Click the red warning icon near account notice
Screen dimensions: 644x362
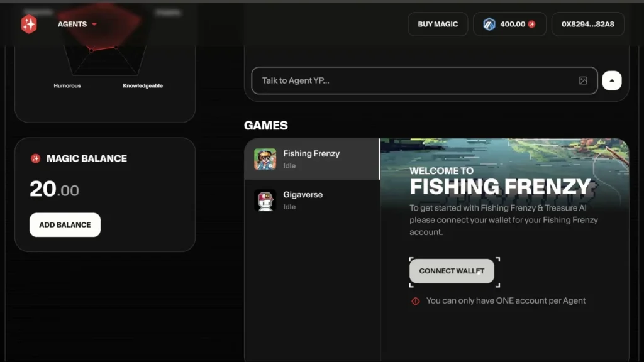tap(415, 301)
